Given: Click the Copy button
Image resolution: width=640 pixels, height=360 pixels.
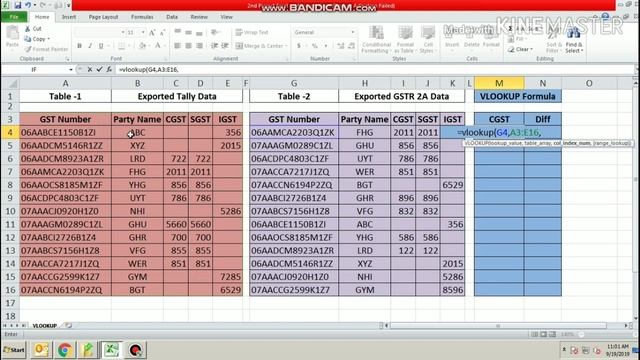Looking at the screenshot, I should 36,39.
